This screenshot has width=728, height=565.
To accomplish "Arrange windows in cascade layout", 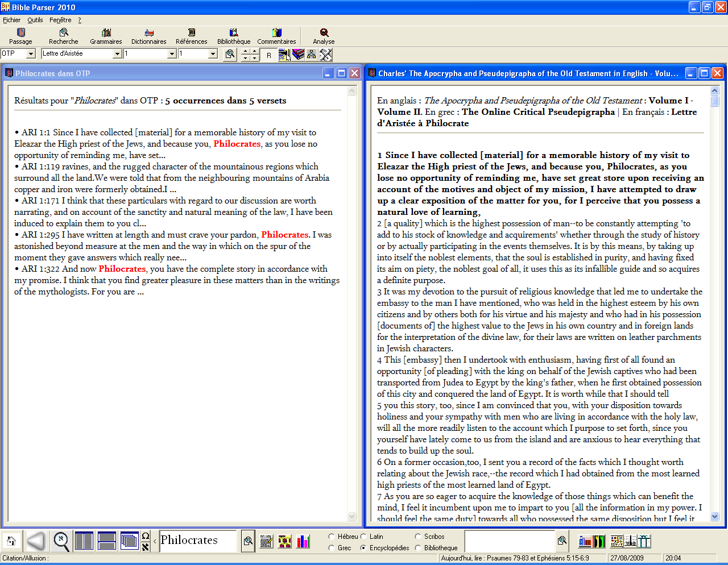I will [x=130, y=541].
